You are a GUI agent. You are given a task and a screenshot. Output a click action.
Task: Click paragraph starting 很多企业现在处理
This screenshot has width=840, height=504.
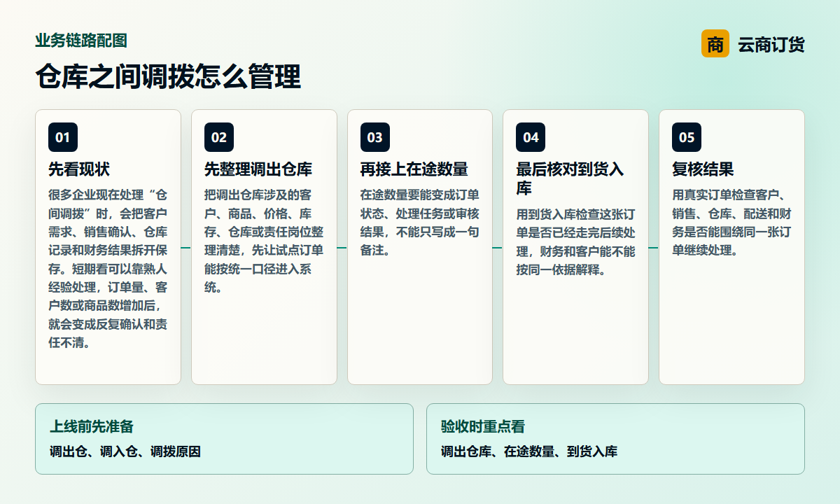click(x=108, y=269)
